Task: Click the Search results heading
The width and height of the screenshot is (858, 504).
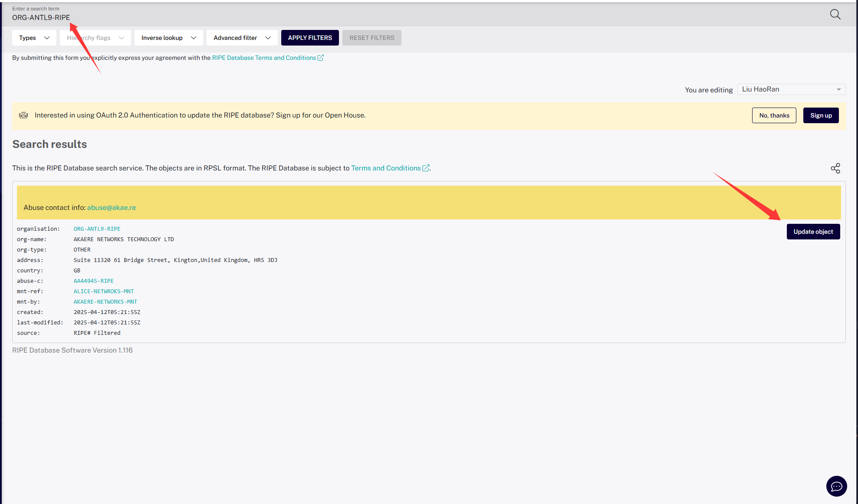Action: (x=49, y=144)
